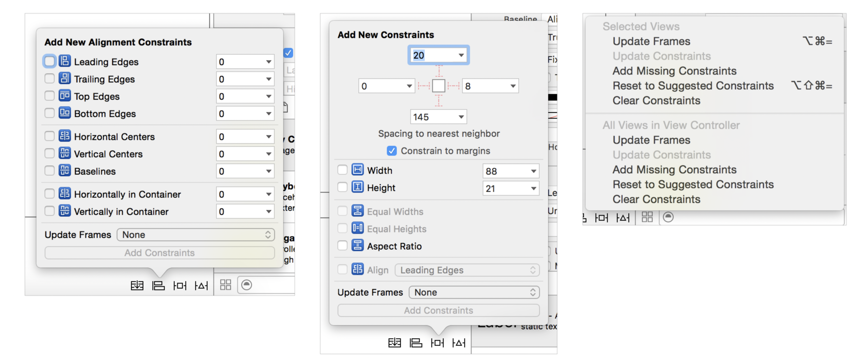
Task: Click Pin icon below Add New Constraints popover
Action: click(437, 342)
